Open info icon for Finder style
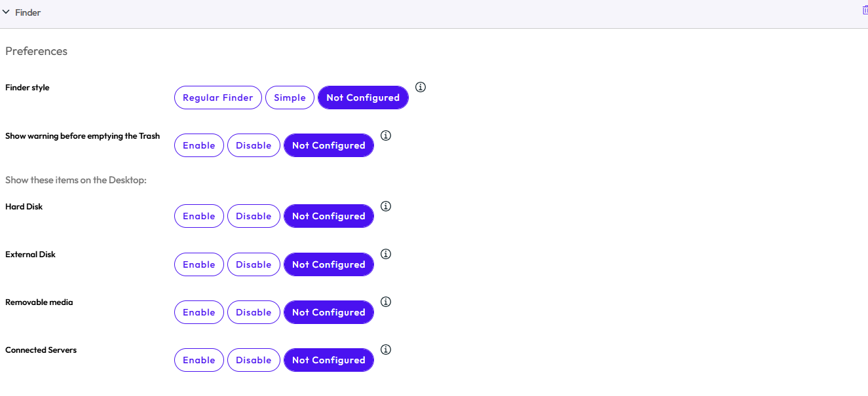 click(x=421, y=87)
